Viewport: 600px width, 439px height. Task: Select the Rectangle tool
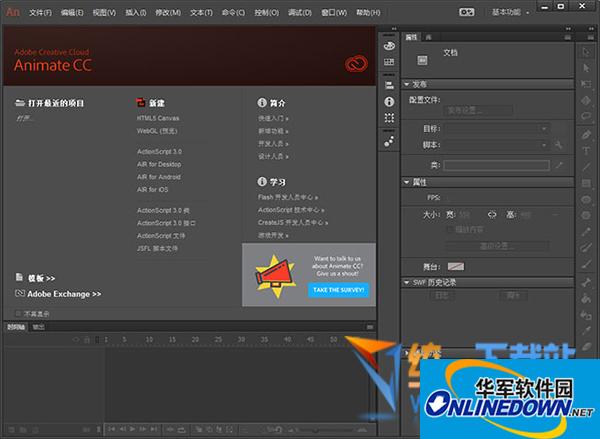pyautogui.click(x=586, y=183)
